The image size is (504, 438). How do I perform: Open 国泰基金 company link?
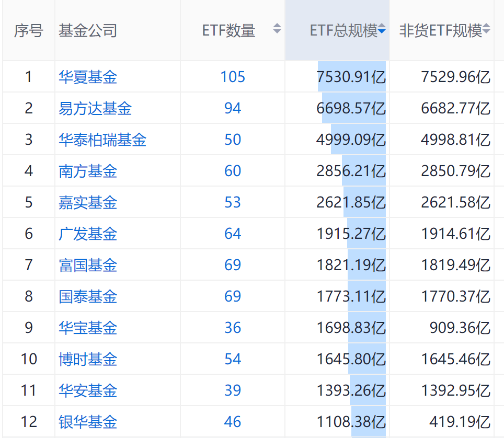pyautogui.click(x=88, y=296)
